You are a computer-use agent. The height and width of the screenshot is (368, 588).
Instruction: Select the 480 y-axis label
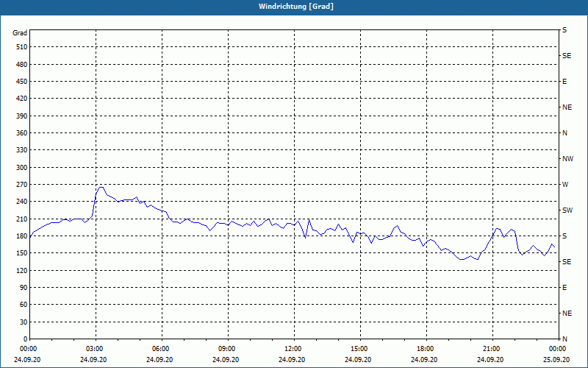click(22, 65)
